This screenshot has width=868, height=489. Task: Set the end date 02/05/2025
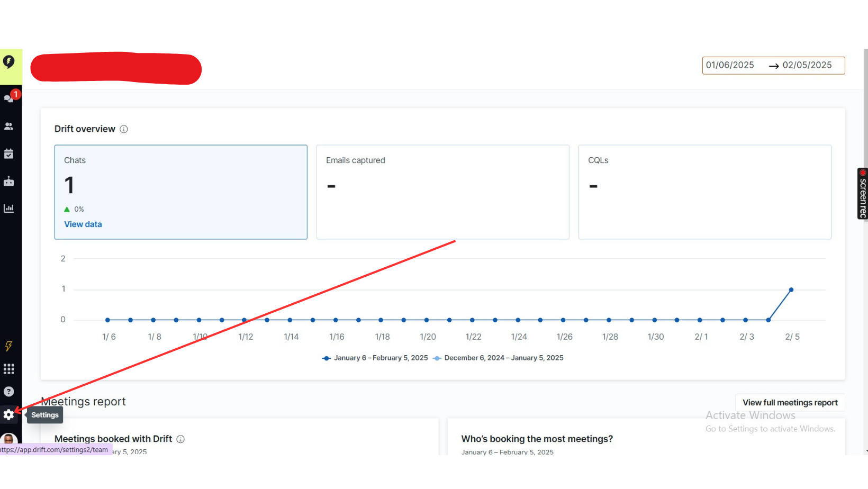pos(807,65)
